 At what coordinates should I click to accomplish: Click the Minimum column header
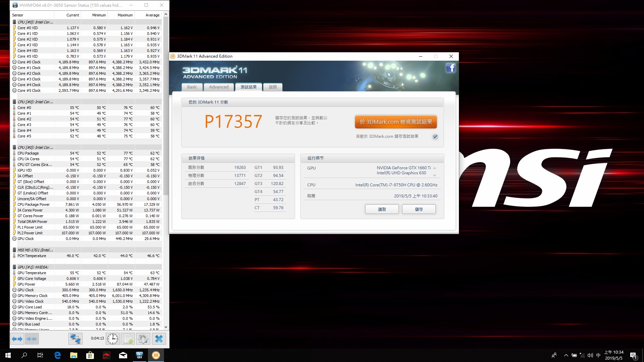point(94,15)
